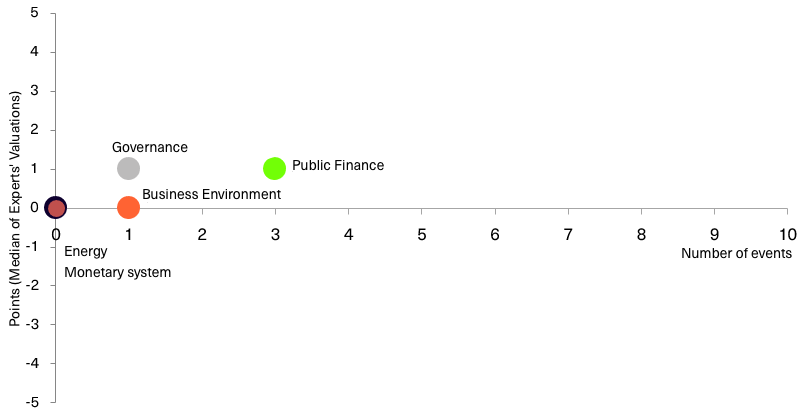Select the Number of events axis title
This screenshot has height=412, width=798.
736,253
